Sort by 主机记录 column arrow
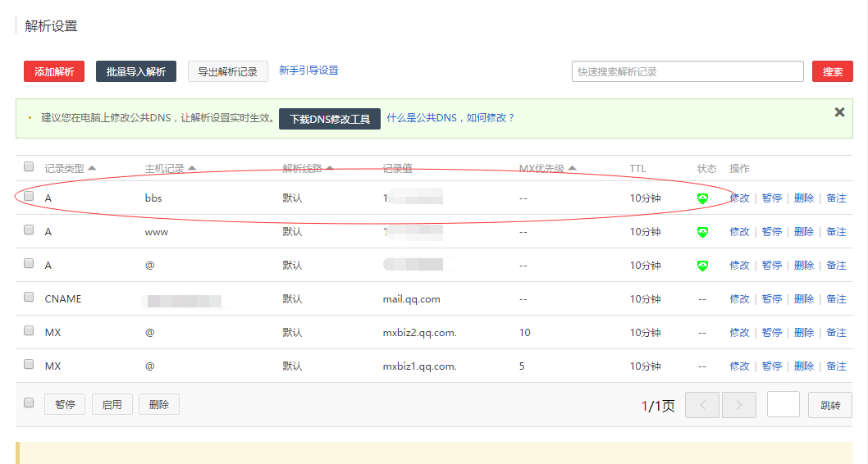The image size is (868, 464). click(192, 168)
